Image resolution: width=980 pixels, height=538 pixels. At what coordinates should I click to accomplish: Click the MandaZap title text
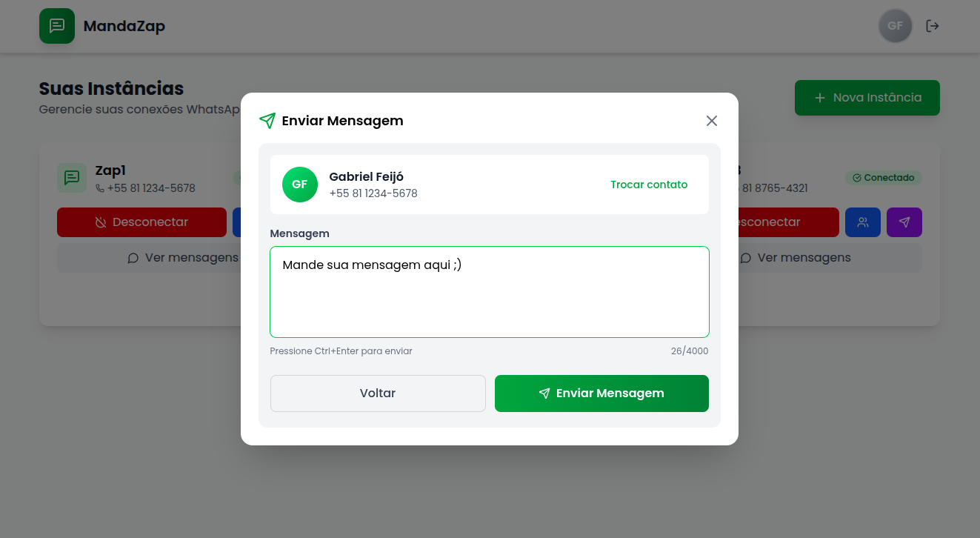124,27
